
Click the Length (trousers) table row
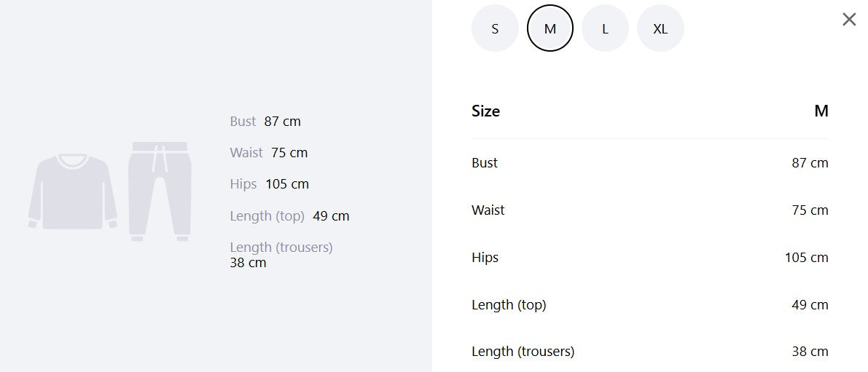tap(650, 351)
